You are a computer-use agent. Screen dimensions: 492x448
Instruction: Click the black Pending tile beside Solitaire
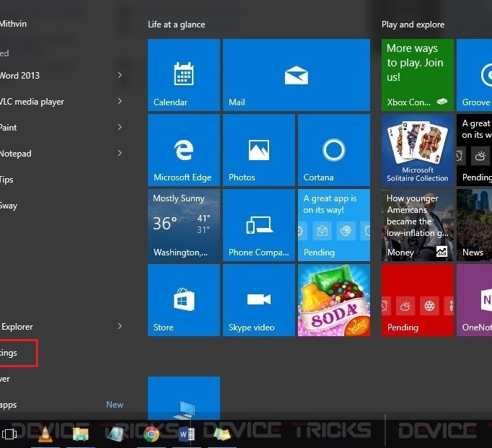pos(474,150)
